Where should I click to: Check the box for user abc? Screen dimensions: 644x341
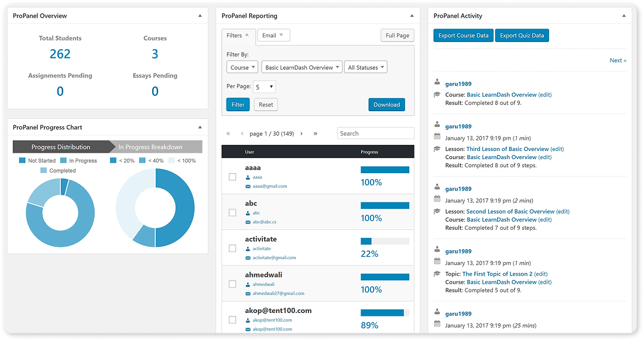pyautogui.click(x=232, y=212)
